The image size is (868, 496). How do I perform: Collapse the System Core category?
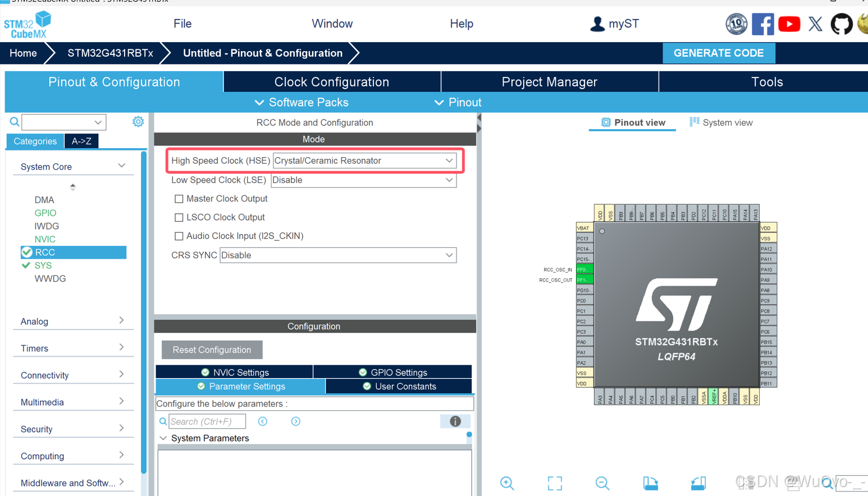121,166
